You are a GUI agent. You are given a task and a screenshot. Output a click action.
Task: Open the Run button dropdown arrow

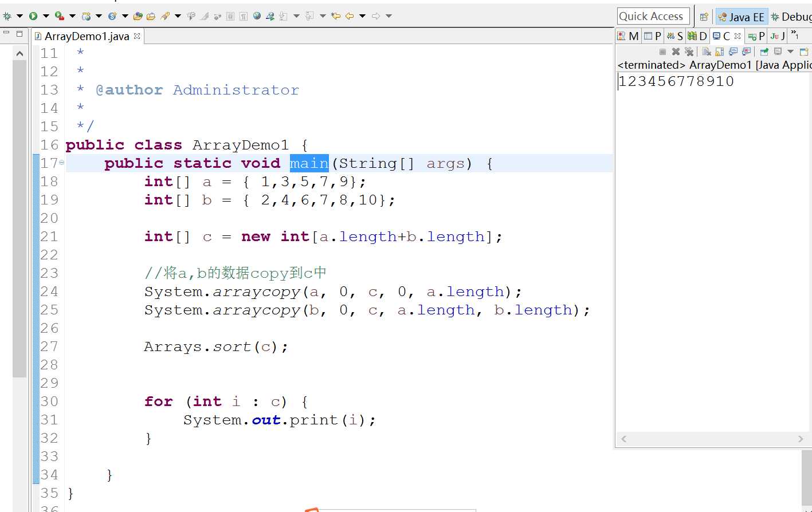(x=46, y=16)
